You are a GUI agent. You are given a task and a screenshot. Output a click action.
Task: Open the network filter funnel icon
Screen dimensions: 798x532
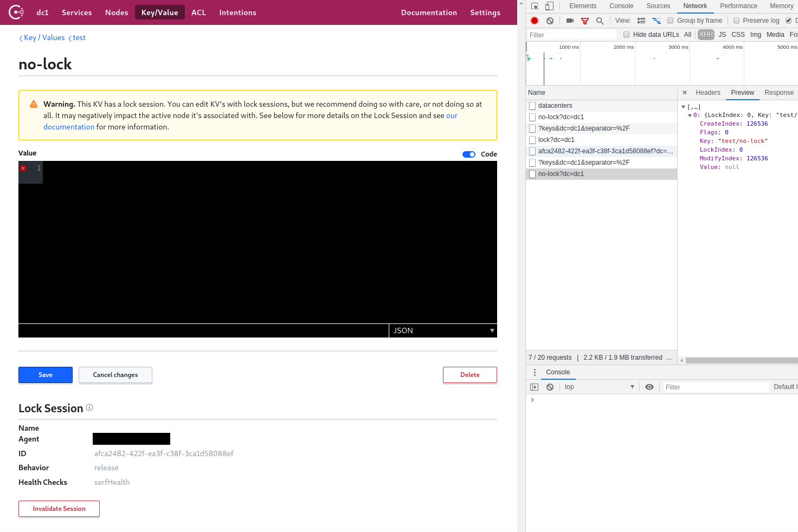coord(584,20)
